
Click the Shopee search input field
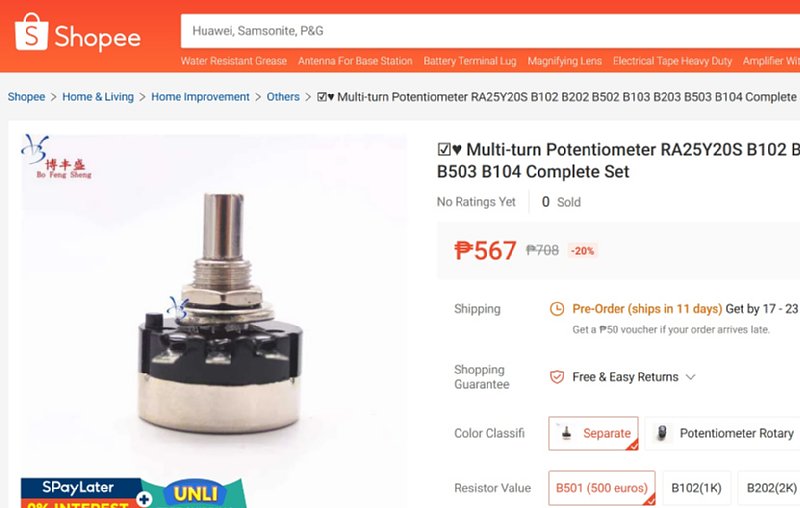pyautogui.click(x=490, y=31)
